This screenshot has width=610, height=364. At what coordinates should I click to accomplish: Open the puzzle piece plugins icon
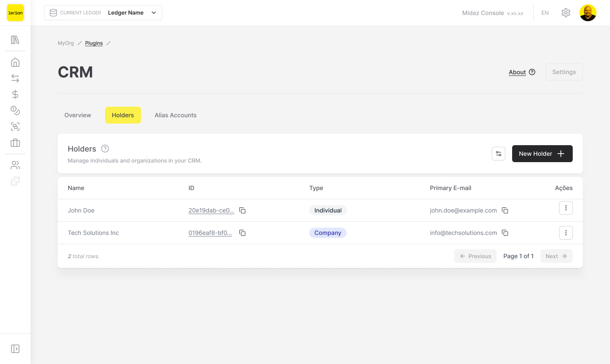click(15, 181)
